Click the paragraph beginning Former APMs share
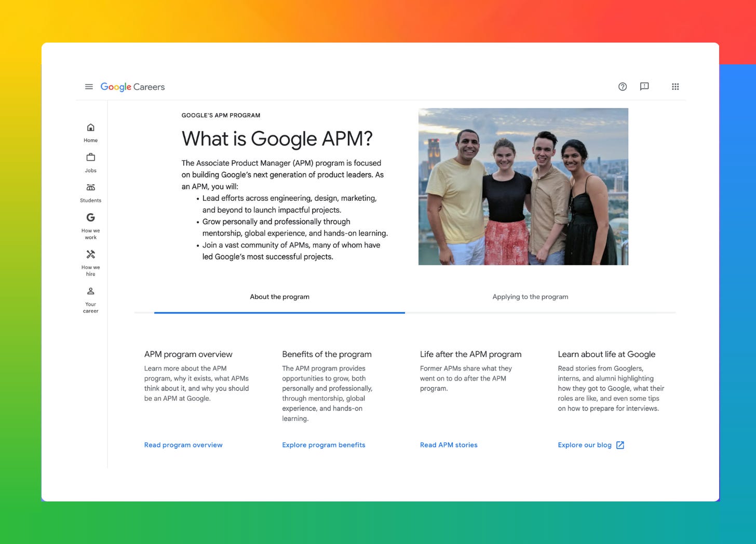 point(466,378)
